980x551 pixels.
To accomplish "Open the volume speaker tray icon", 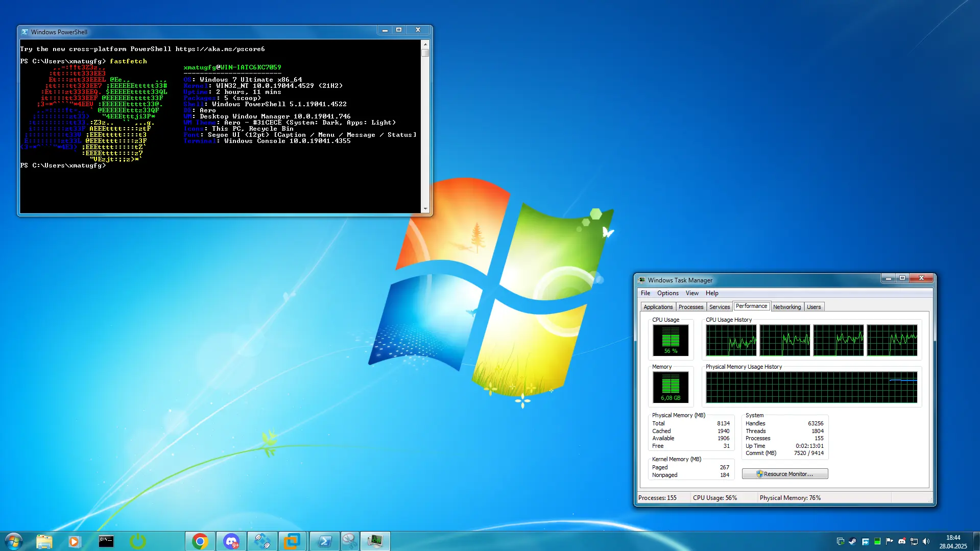I will [926, 541].
